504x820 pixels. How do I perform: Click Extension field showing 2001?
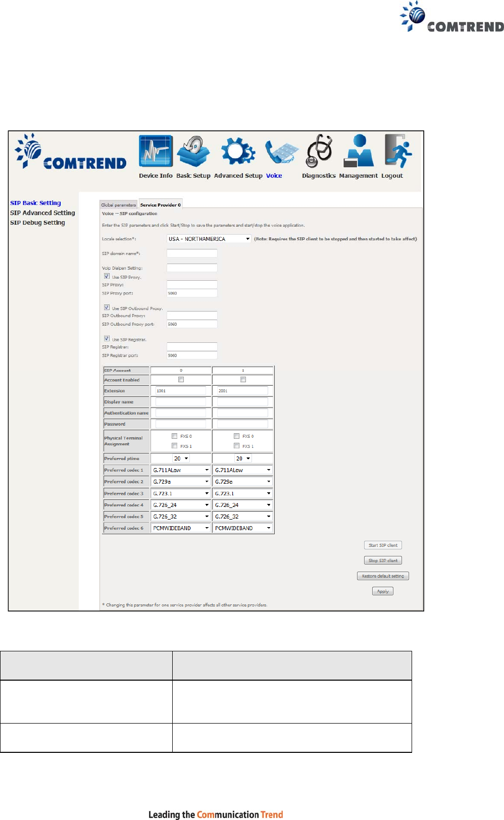(242, 391)
